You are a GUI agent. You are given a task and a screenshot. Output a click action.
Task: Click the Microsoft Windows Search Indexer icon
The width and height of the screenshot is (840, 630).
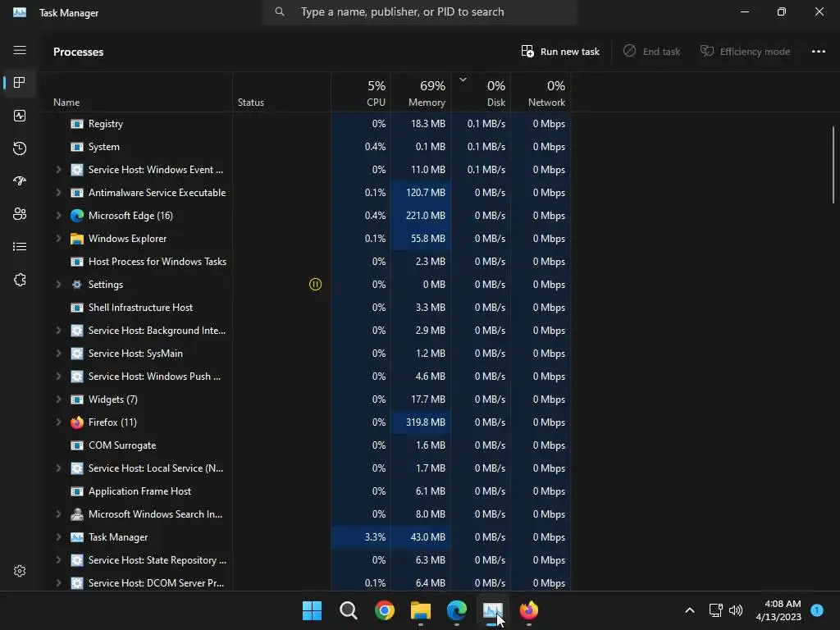point(77,514)
